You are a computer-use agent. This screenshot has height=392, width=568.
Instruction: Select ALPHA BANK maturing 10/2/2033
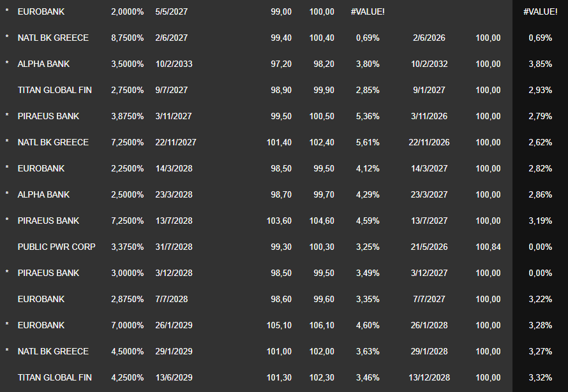point(43,64)
